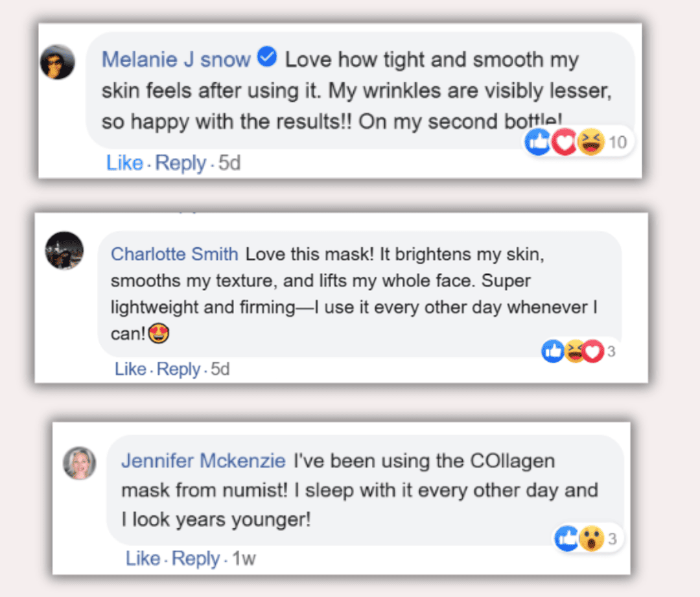Click the 5d timestamp under Melanie's comment
700x597 pixels.
tap(229, 163)
